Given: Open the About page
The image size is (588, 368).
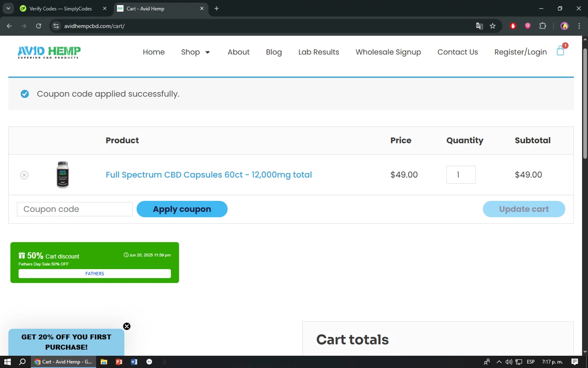Looking at the screenshot, I should tap(238, 52).
